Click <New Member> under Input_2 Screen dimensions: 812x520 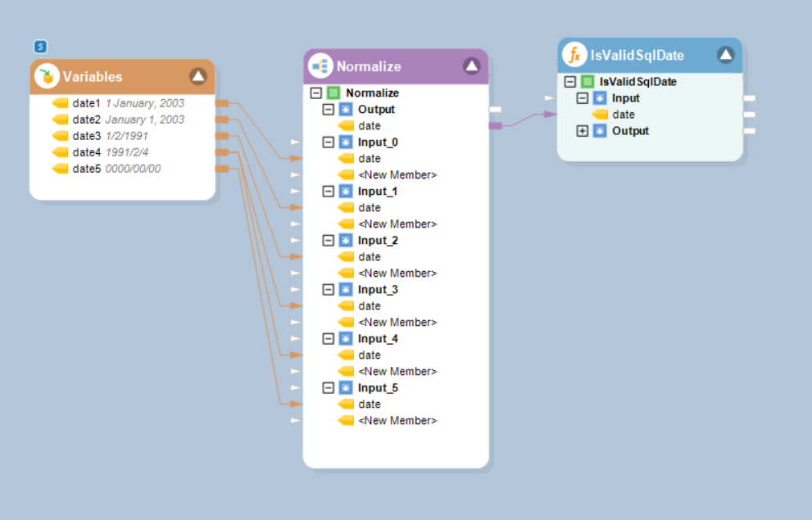coord(397,274)
